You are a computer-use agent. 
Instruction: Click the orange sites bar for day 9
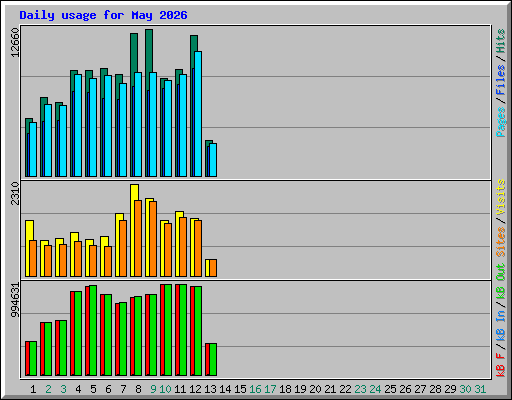(x=153, y=239)
